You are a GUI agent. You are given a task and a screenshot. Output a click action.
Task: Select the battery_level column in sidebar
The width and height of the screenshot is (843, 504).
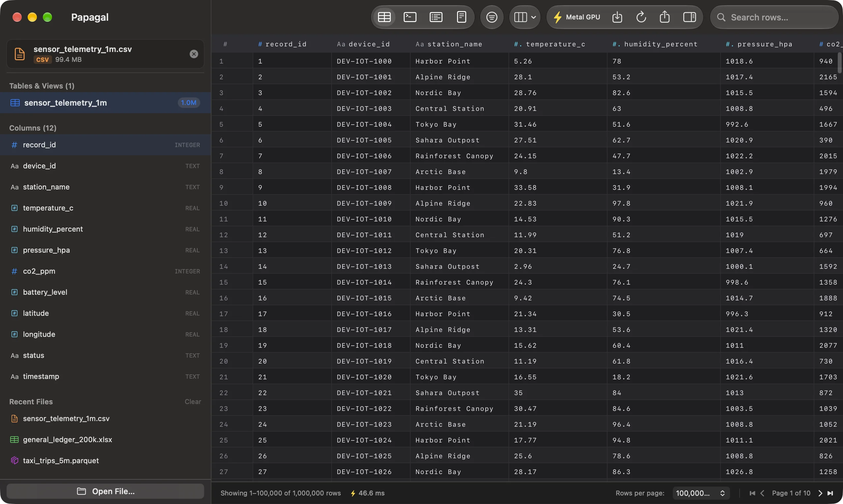pyautogui.click(x=105, y=292)
